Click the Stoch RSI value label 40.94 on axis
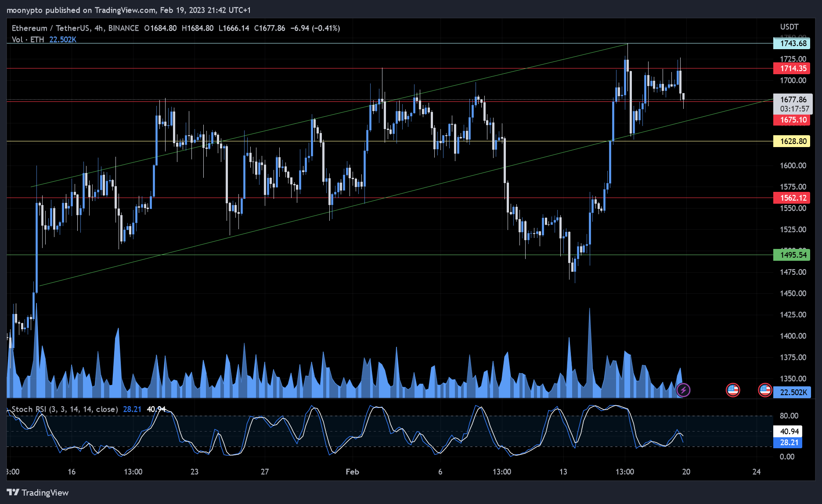Image resolution: width=822 pixels, height=504 pixels. point(788,432)
